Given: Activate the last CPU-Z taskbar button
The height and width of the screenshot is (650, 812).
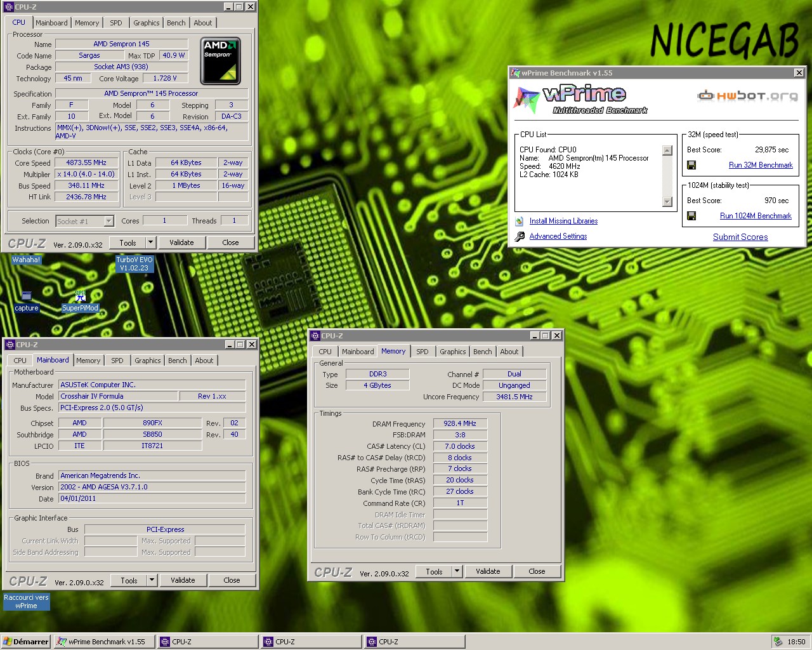Looking at the screenshot, I should (x=415, y=642).
